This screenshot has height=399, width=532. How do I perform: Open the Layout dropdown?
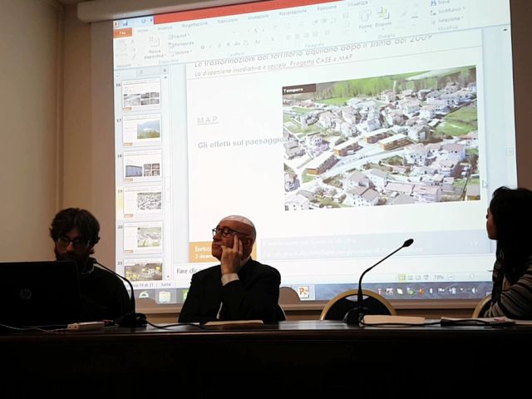tap(180, 36)
